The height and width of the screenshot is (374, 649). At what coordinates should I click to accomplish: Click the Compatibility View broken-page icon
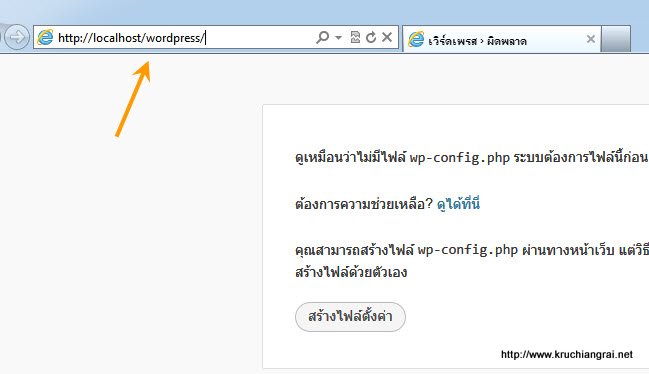(355, 37)
